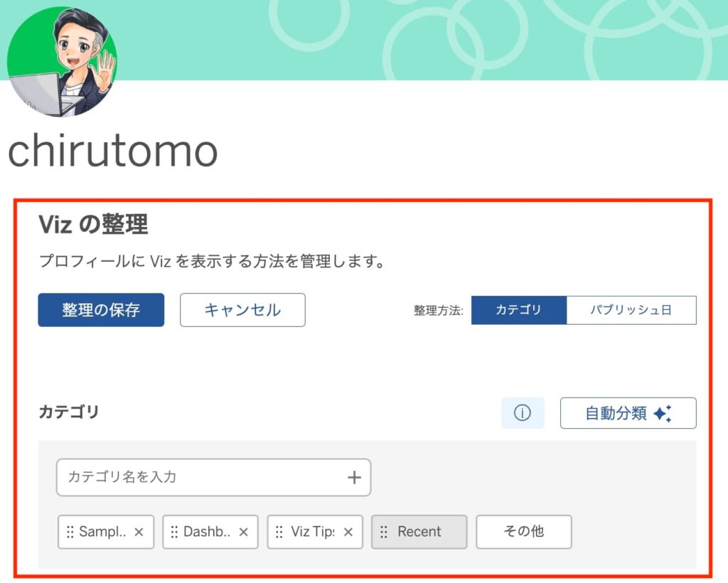This screenshot has width=728, height=583.
Task: Click the 自動分類 auto-classify button
Action: point(628,413)
